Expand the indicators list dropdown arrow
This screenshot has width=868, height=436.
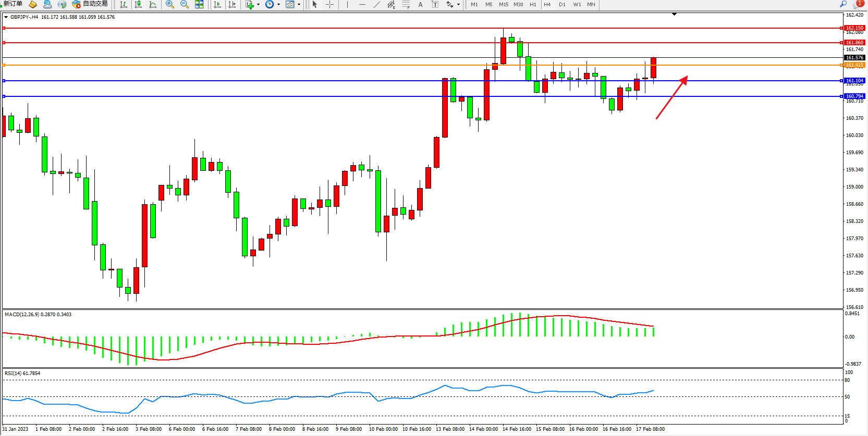click(x=258, y=5)
